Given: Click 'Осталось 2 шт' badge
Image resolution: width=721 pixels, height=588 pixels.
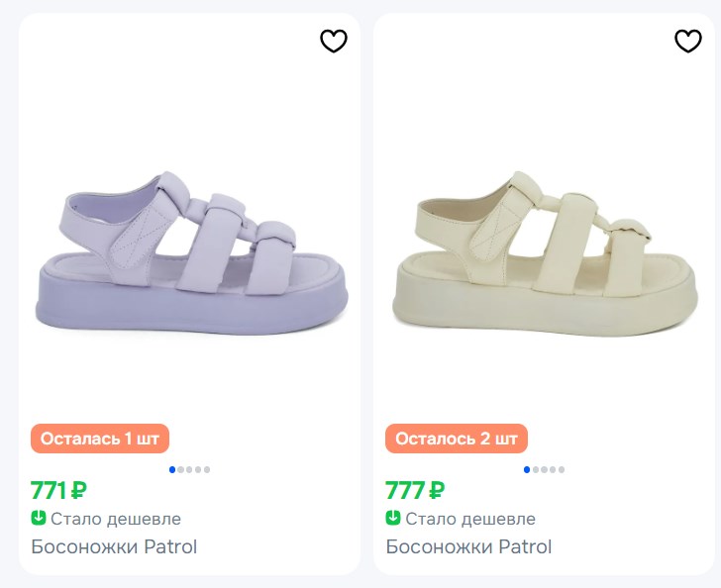Looking at the screenshot, I should coord(456,439).
